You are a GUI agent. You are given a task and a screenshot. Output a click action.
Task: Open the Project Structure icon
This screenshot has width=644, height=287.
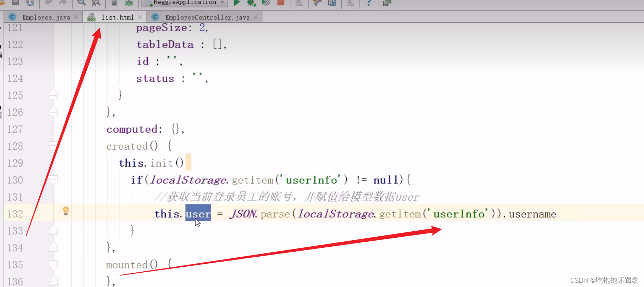pos(332,2)
